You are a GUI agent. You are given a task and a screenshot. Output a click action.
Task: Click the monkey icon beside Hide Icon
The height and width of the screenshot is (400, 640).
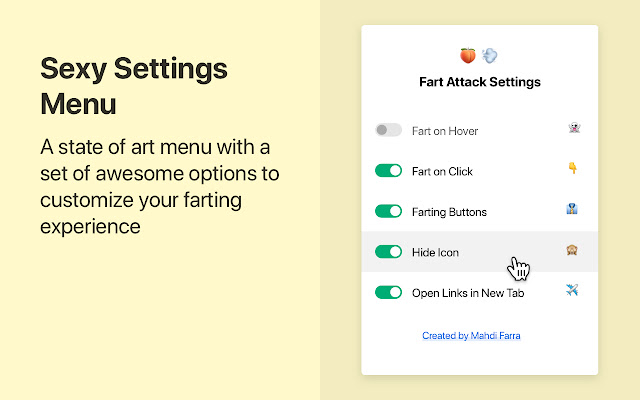tap(573, 251)
